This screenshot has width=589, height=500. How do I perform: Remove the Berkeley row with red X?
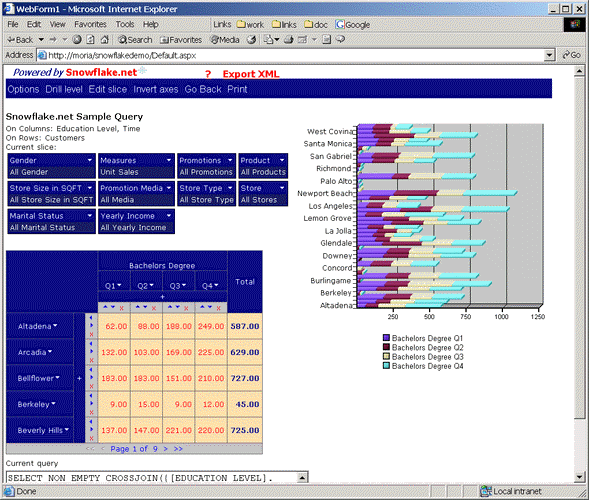pos(91,412)
